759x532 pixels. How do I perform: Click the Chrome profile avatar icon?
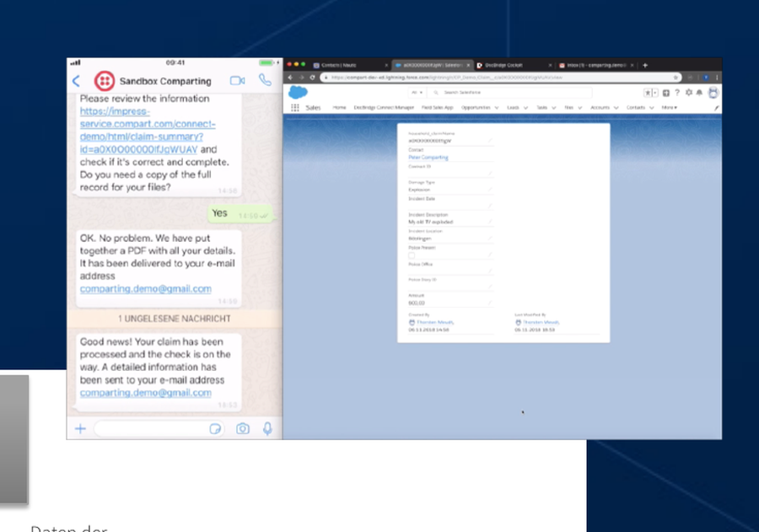[706, 78]
